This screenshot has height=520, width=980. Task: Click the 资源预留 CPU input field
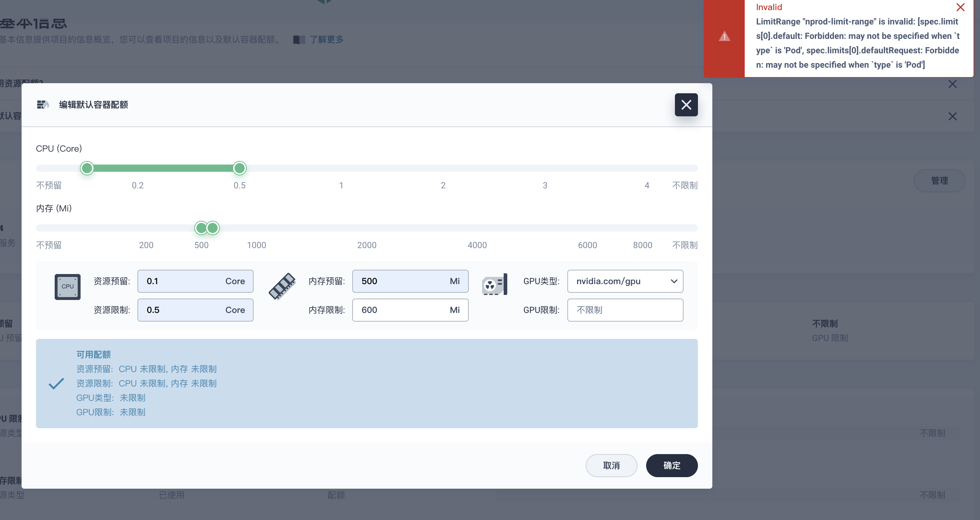pos(183,281)
